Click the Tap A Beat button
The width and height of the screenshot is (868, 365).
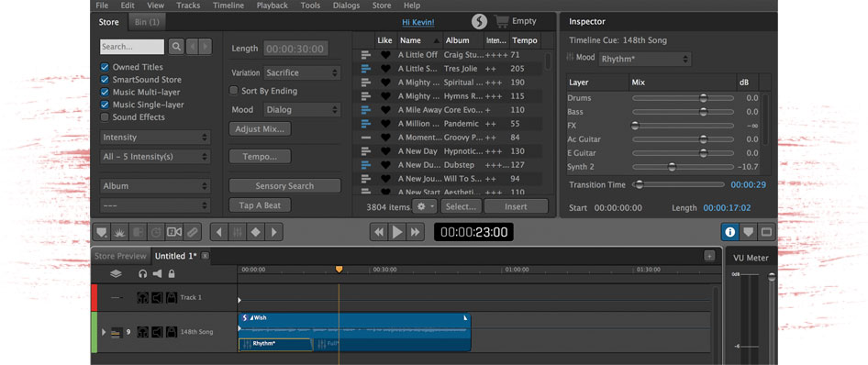pyautogui.click(x=260, y=205)
